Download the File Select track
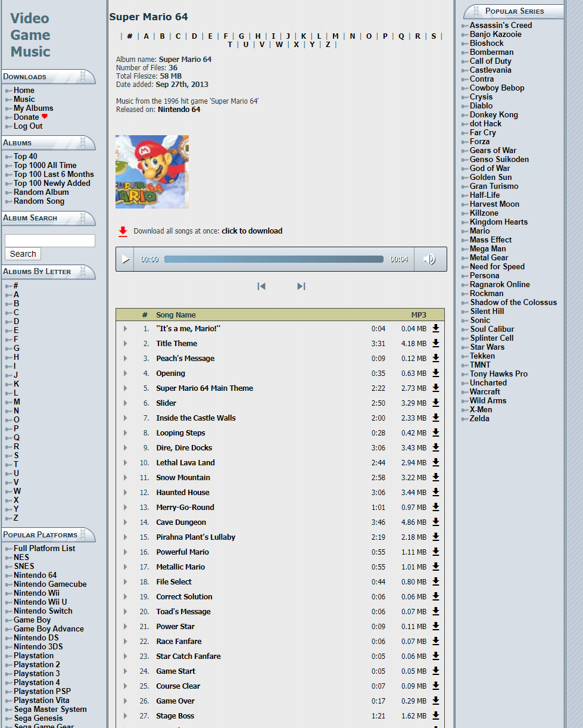583x728 pixels. [435, 581]
